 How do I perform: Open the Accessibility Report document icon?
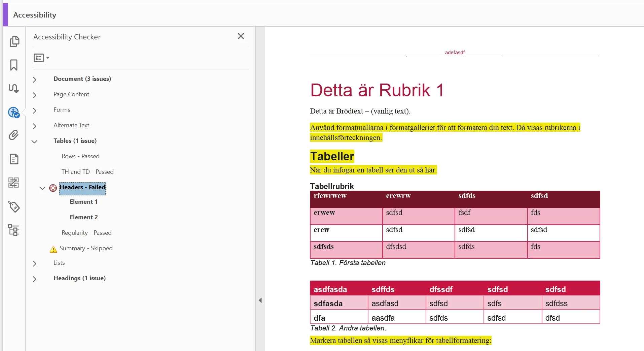[14, 159]
